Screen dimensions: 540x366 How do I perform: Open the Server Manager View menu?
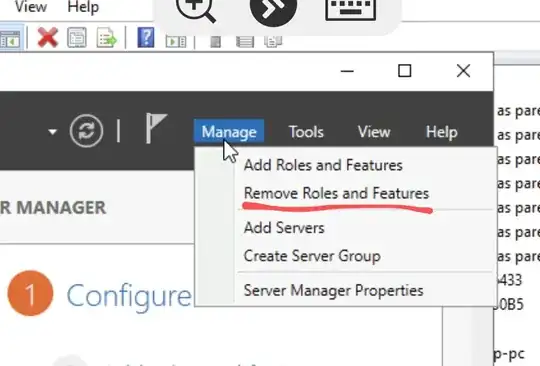pos(374,132)
